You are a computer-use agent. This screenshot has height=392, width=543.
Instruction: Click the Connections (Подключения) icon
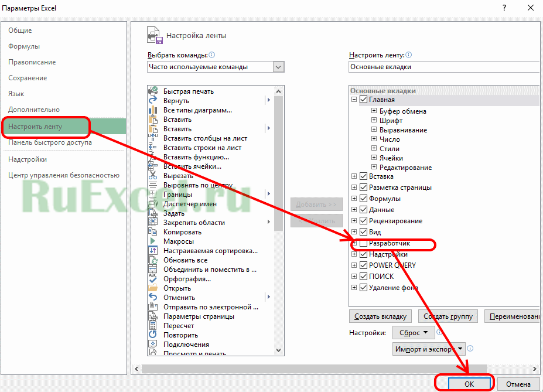click(x=153, y=344)
